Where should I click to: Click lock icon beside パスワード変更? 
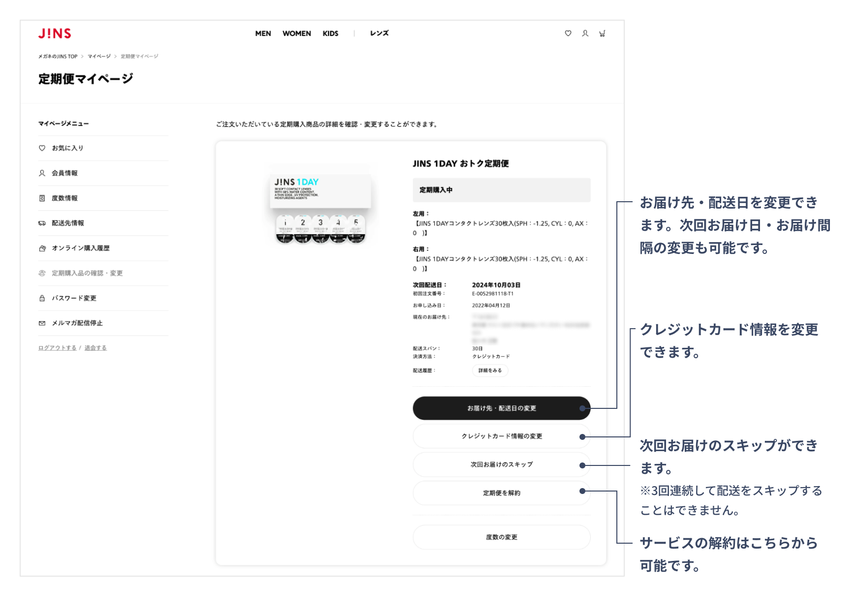tap(42, 298)
